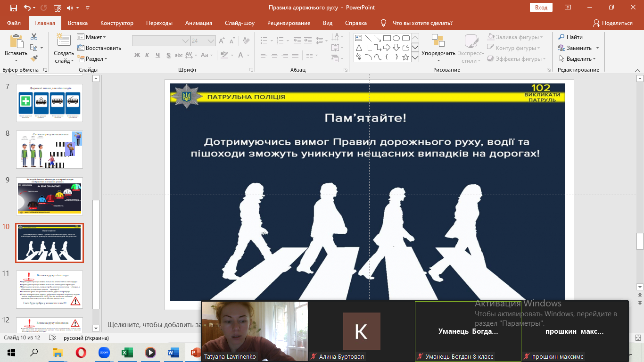Open Zoom app from Windows taskbar
The image size is (644, 362).
104,352
